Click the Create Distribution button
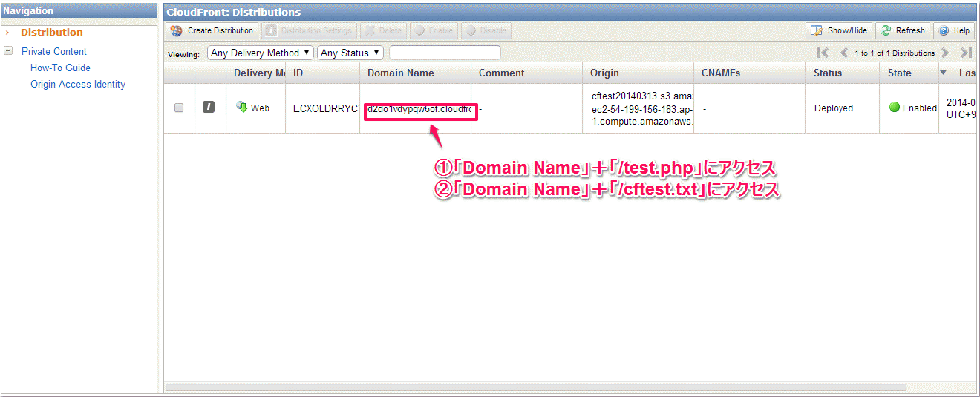980x397 pixels. pos(212,30)
